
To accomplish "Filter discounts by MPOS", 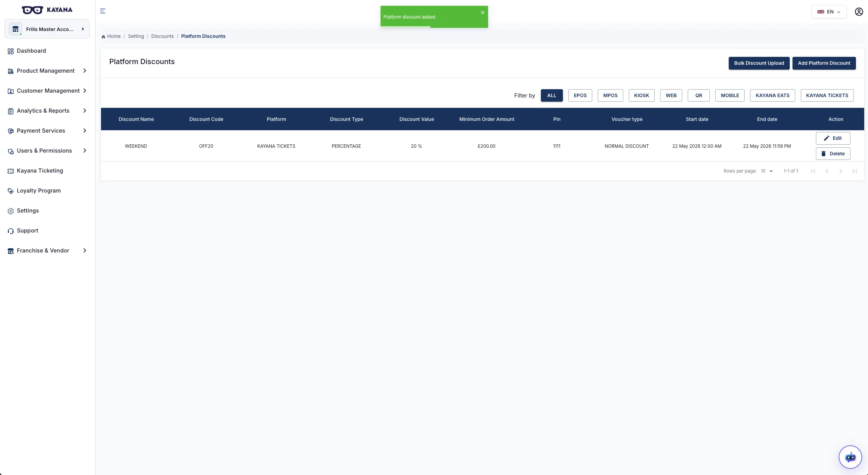I will pyautogui.click(x=610, y=95).
